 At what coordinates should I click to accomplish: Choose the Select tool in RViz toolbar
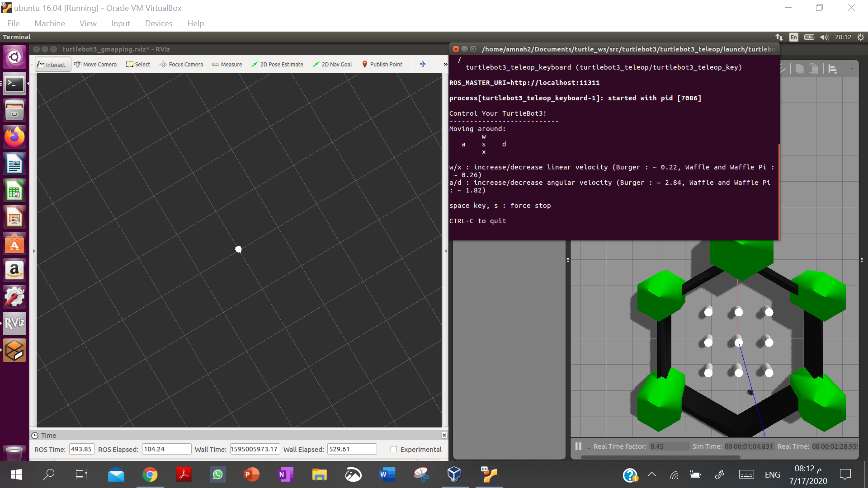[138, 65]
